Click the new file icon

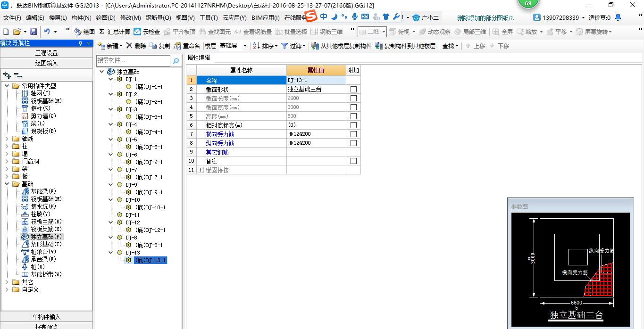(x=6, y=32)
